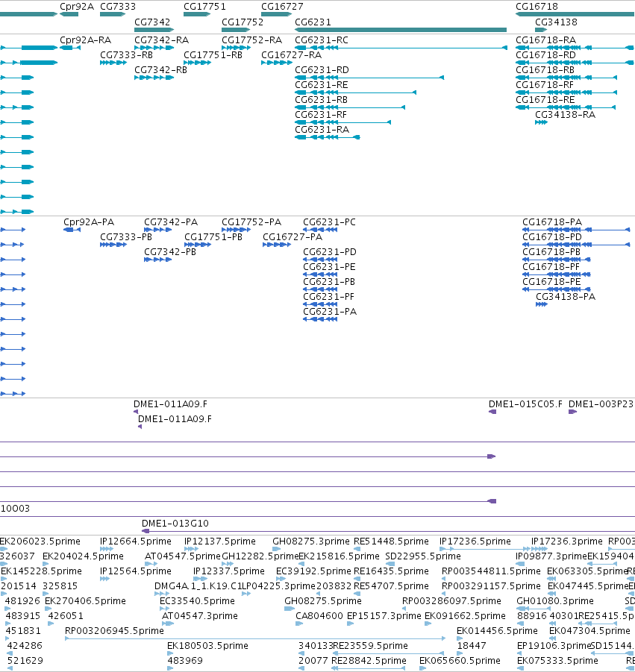Click EST label EK206023.5prime
Screen dimensions: 635x672
pos(40,541)
